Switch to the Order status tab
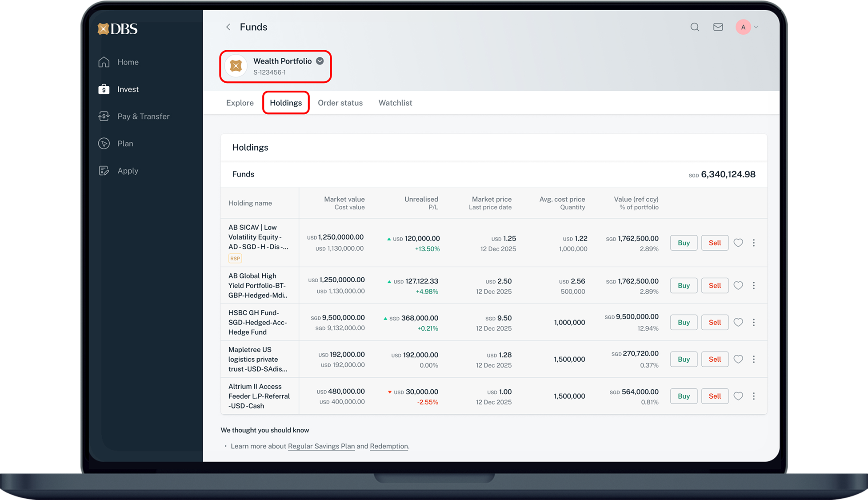 point(340,103)
